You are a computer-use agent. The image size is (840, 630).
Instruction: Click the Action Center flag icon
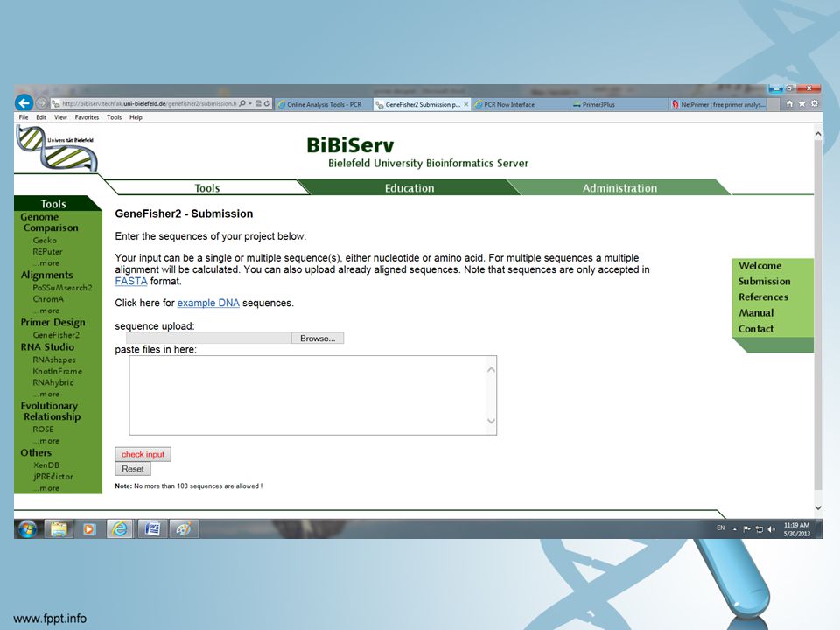(746, 529)
